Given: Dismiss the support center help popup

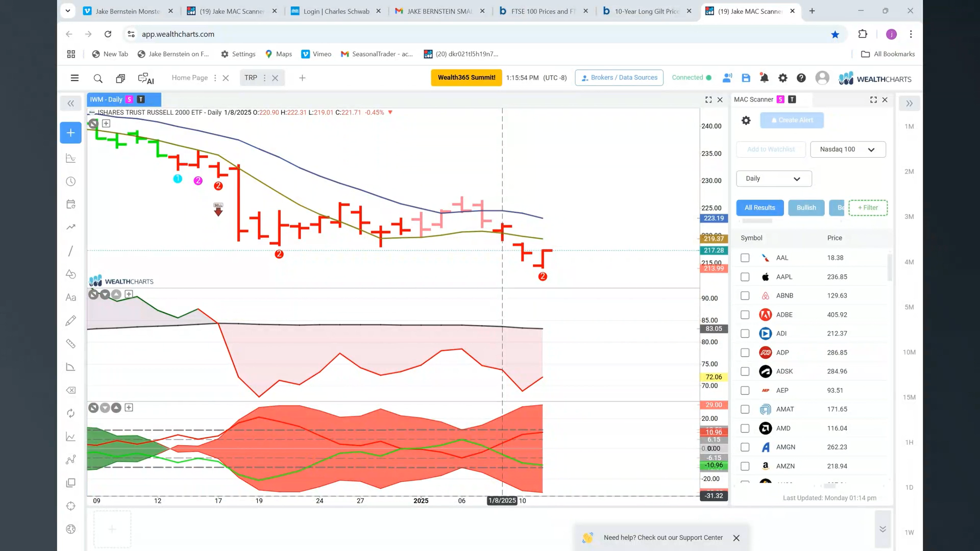Looking at the screenshot, I should pos(736,538).
